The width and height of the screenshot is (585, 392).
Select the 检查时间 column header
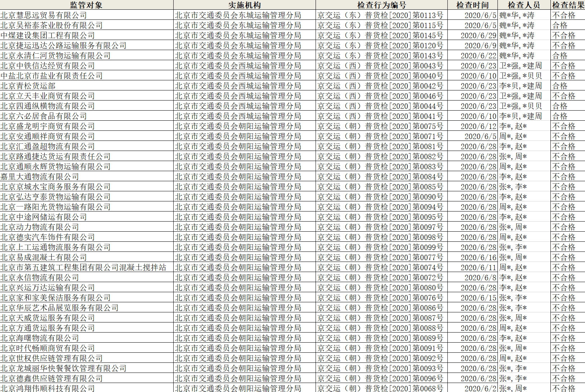(x=473, y=5)
